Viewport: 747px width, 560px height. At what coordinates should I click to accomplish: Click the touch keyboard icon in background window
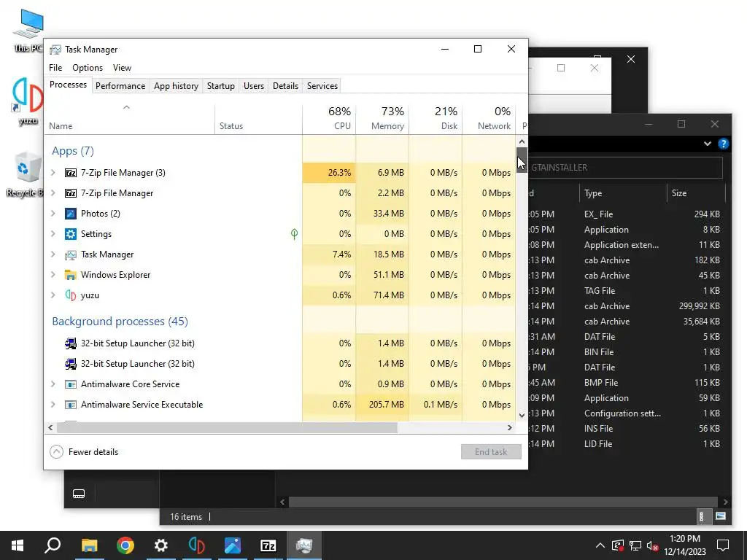coord(79,494)
